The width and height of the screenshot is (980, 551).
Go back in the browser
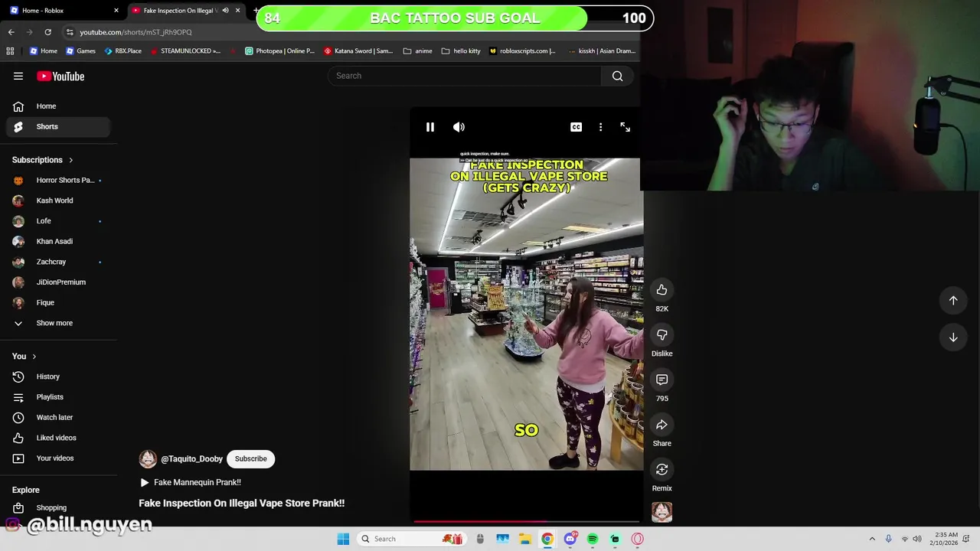pos(11,32)
